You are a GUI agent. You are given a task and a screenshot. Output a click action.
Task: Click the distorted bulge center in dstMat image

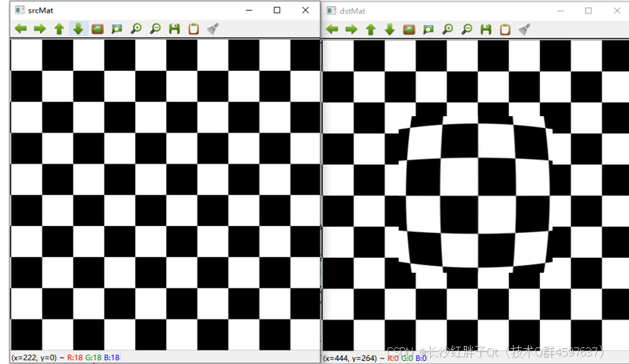point(478,196)
